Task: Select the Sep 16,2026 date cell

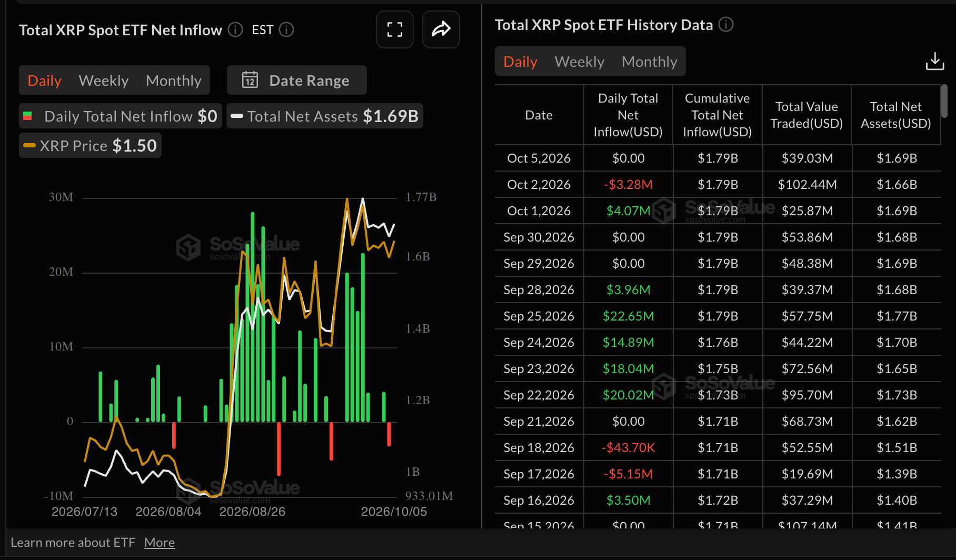Action: (539, 500)
